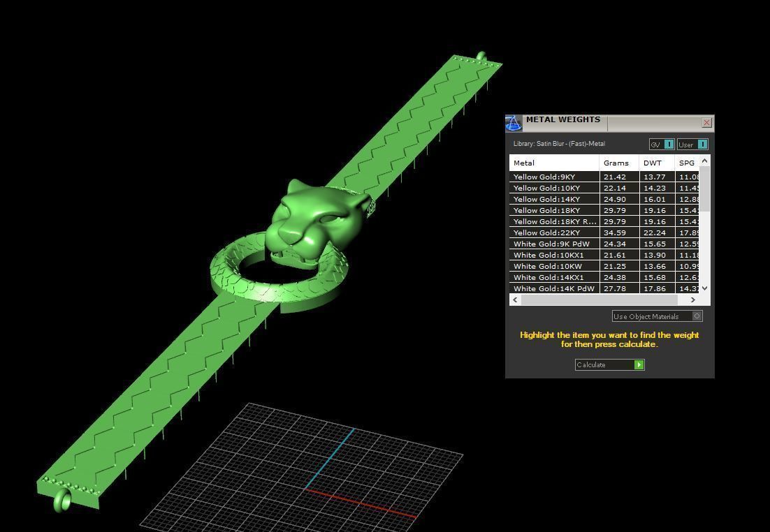Screen dimensions: 770x532
Task: Click vertical scrollbar up arrow in table
Action: [x=705, y=161]
